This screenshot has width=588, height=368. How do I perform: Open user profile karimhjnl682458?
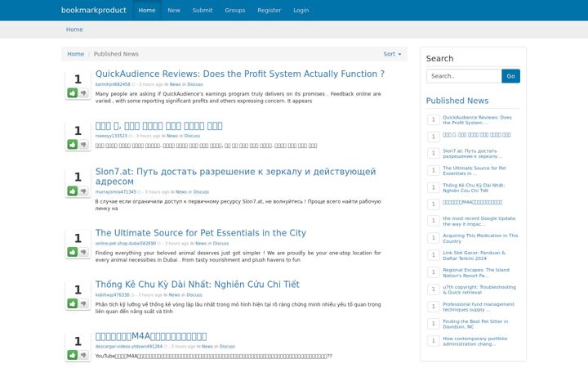(x=113, y=84)
